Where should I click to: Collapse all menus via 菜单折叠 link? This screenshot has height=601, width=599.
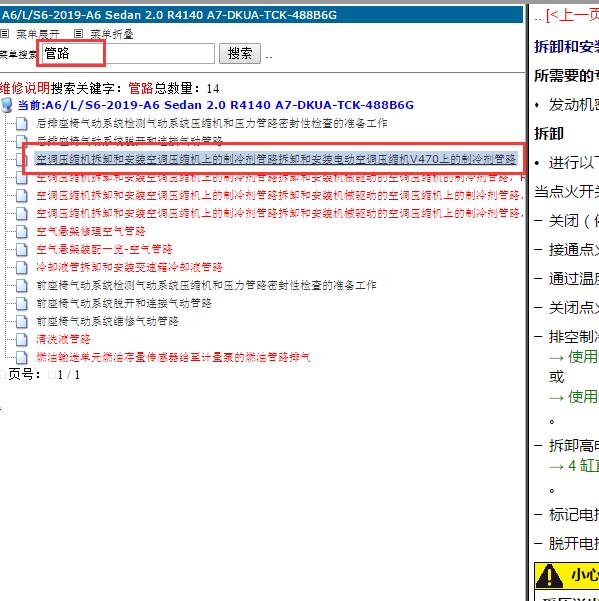coord(112,34)
